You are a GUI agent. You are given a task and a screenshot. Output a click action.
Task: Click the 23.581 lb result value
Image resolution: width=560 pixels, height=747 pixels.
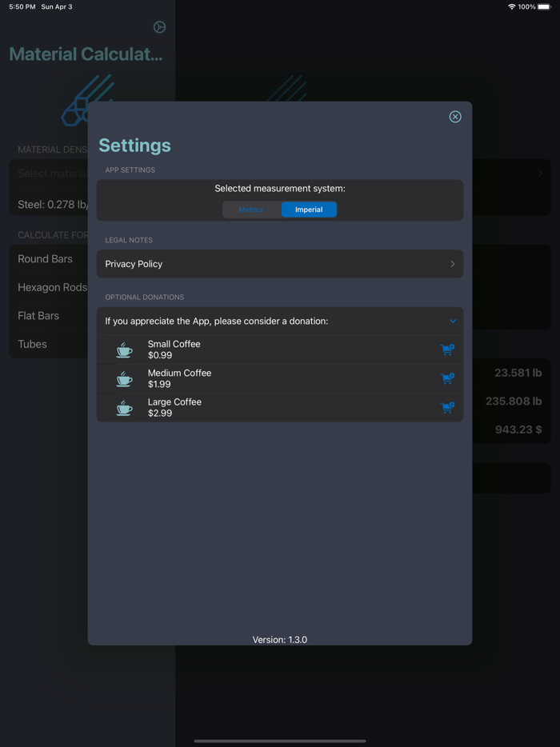[518, 373]
